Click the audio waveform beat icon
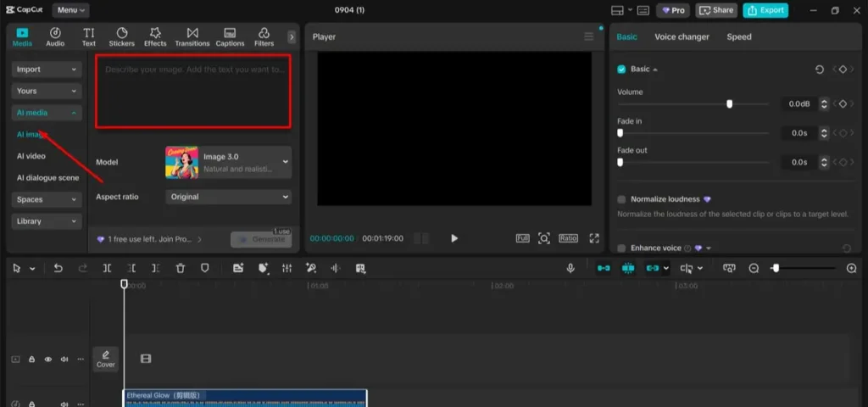Image resolution: width=868 pixels, height=407 pixels. [336, 268]
